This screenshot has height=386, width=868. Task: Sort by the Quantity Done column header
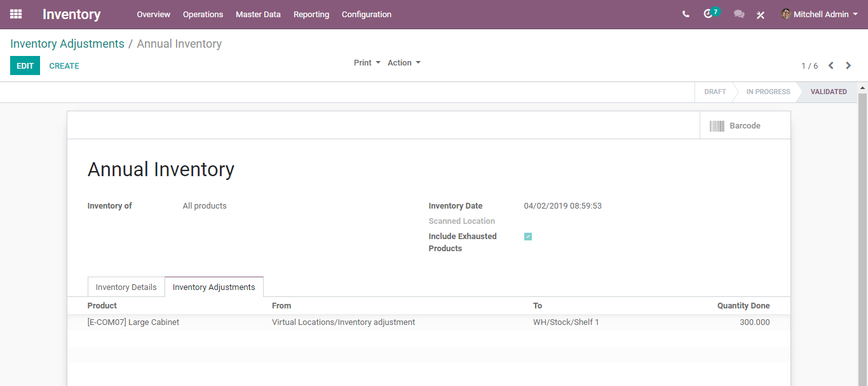[743, 305]
